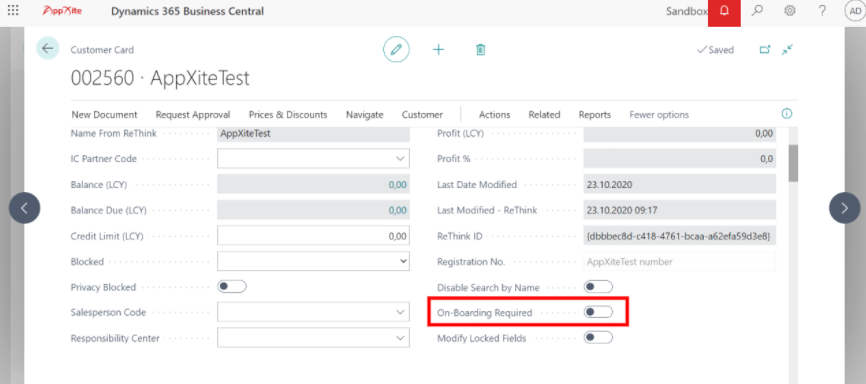
Task: Open the help question mark icon
Action: [x=822, y=10]
